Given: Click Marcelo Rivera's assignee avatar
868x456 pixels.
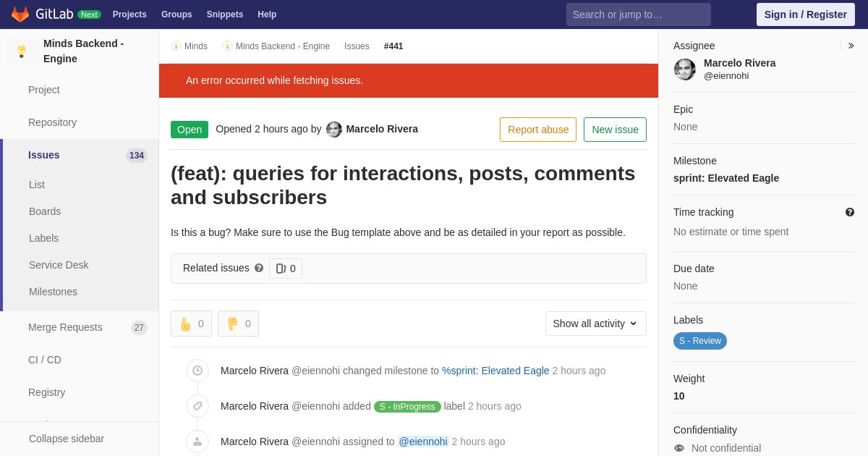Looking at the screenshot, I should point(685,69).
